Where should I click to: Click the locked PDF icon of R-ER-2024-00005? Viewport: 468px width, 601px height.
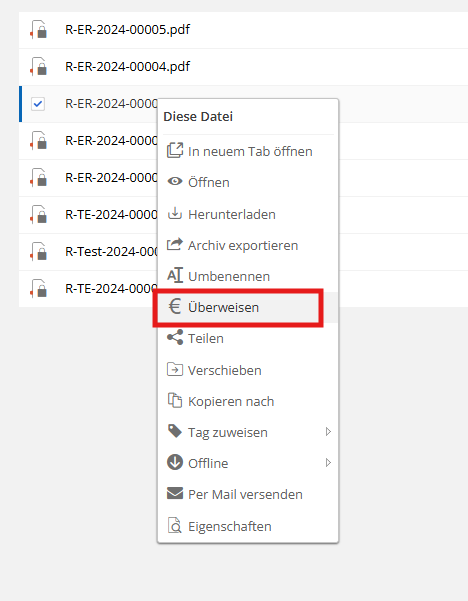[x=39, y=30]
